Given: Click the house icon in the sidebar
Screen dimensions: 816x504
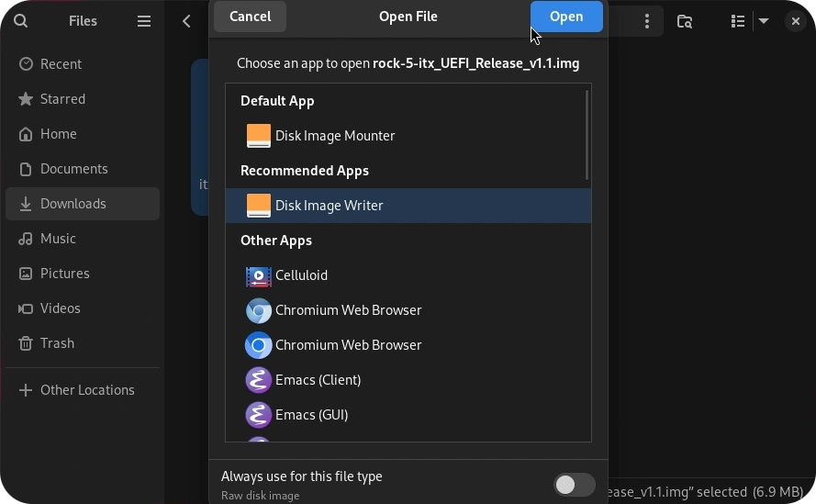Looking at the screenshot, I should tap(26, 134).
